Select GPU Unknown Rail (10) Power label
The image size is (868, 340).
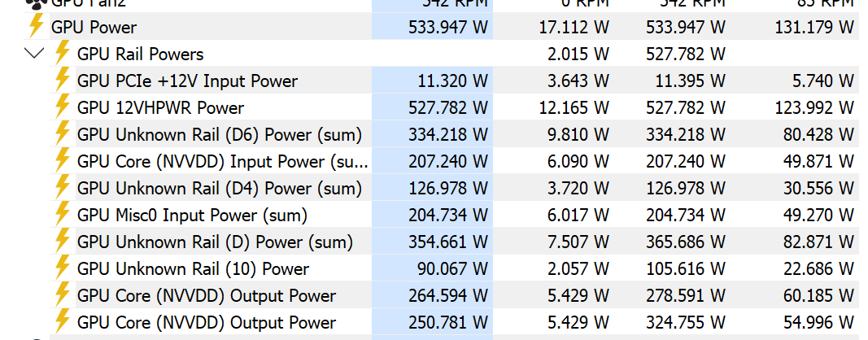point(193,269)
